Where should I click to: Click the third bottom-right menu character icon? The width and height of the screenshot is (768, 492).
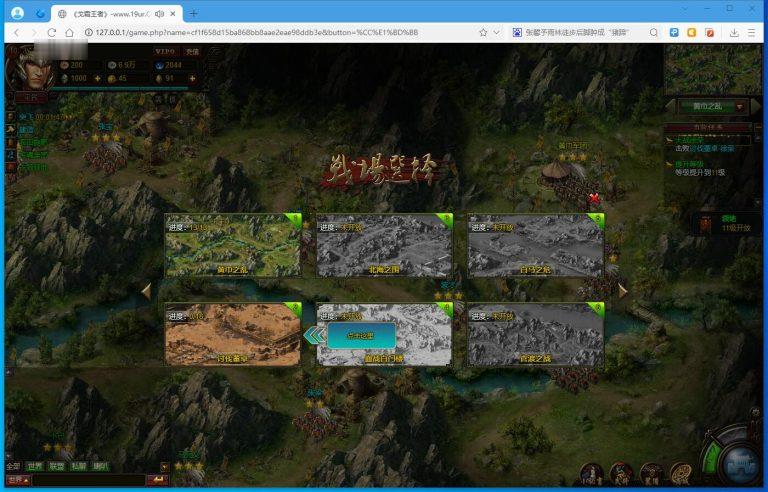pos(651,474)
